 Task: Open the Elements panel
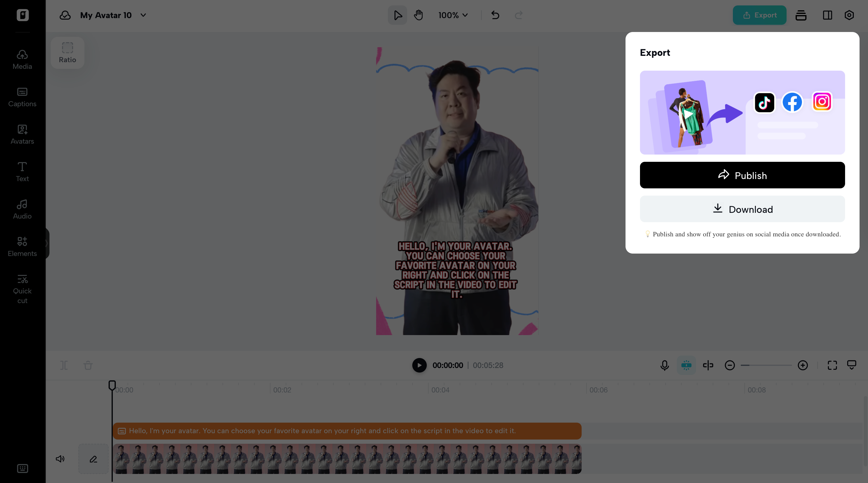[x=22, y=246]
